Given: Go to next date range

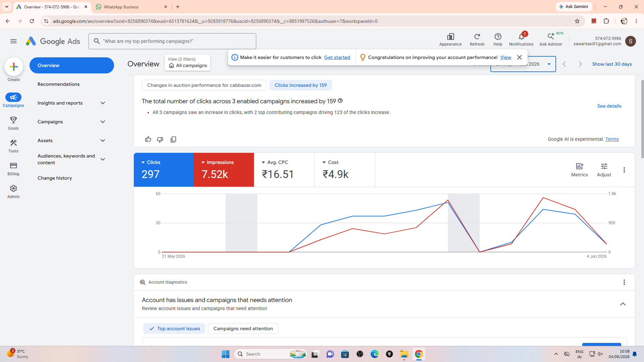Looking at the screenshot, I should coord(580,64).
